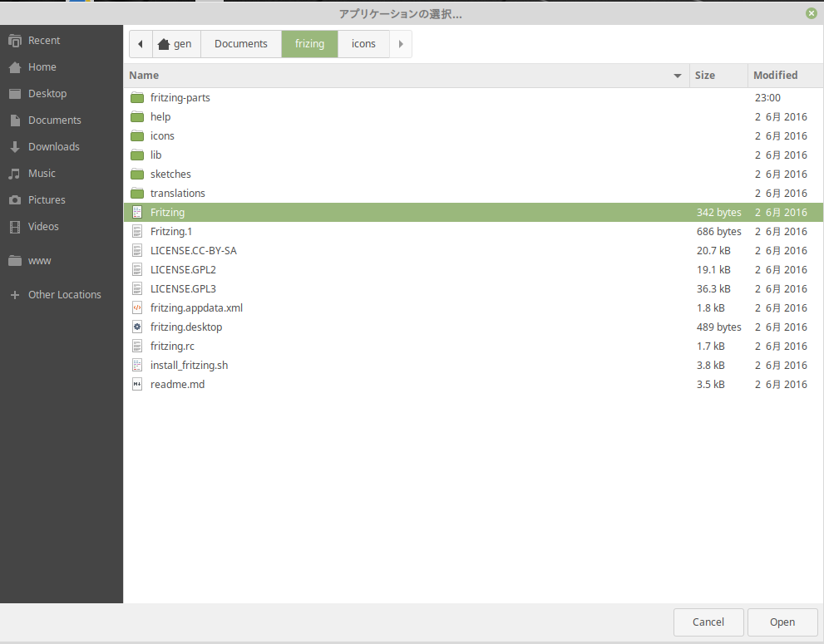Screen dimensions: 824x644
Task: Select the sketches folder icon
Action: 137,175
